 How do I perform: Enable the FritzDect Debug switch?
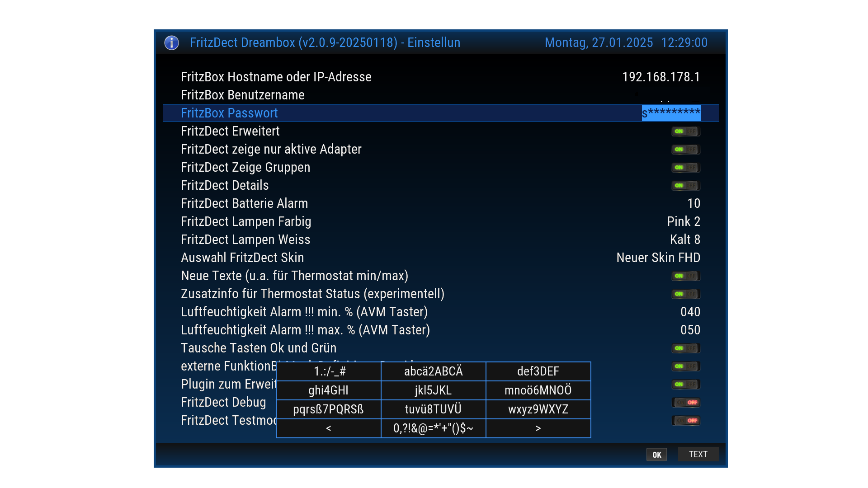(x=685, y=403)
